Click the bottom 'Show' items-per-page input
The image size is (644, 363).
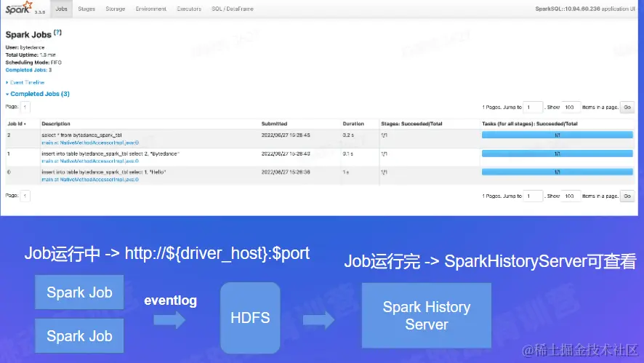571,196
